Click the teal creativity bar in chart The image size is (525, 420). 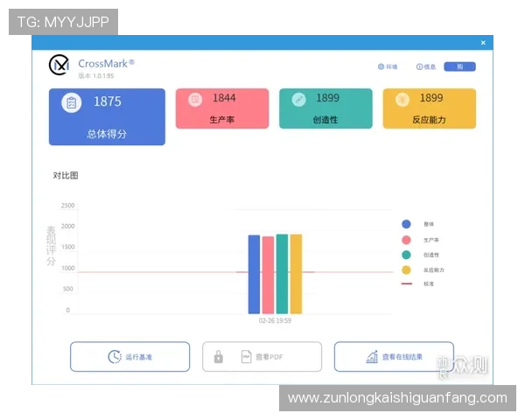tap(282, 274)
